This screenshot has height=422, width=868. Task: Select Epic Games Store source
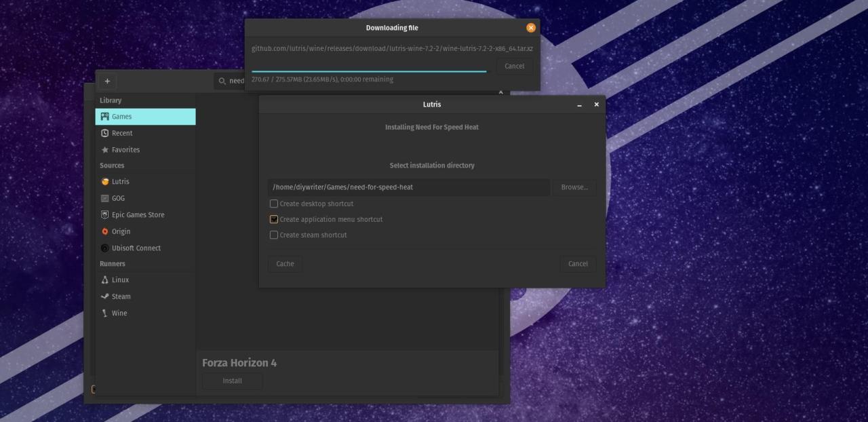[145, 214]
